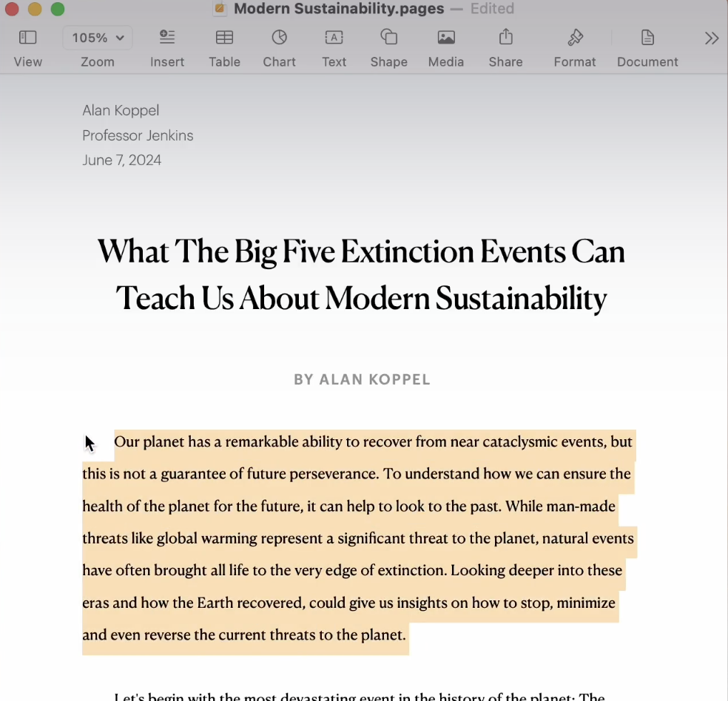Click the Share toolbar button
728x701 pixels.
click(x=505, y=37)
